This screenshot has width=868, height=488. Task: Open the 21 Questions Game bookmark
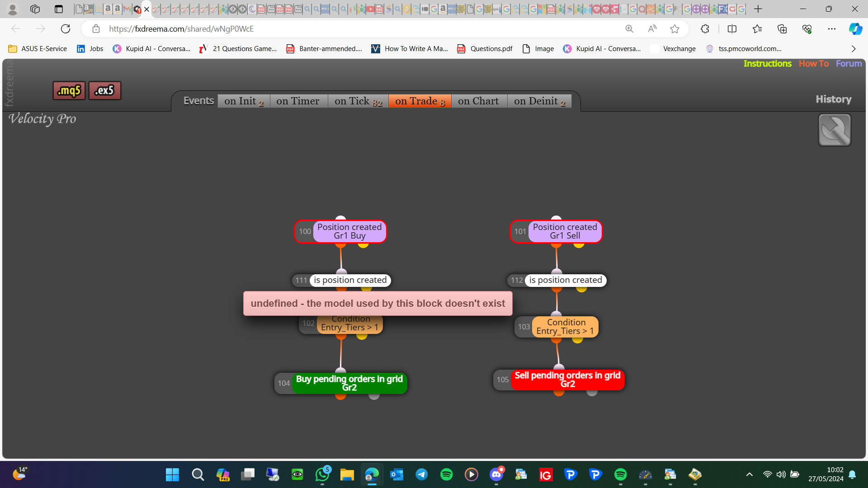click(x=238, y=49)
